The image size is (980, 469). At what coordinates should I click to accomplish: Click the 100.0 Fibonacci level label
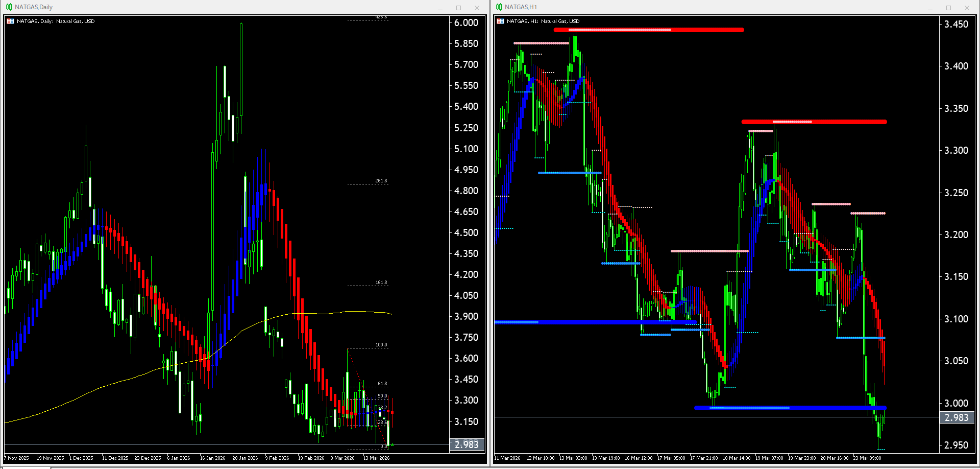pos(381,345)
